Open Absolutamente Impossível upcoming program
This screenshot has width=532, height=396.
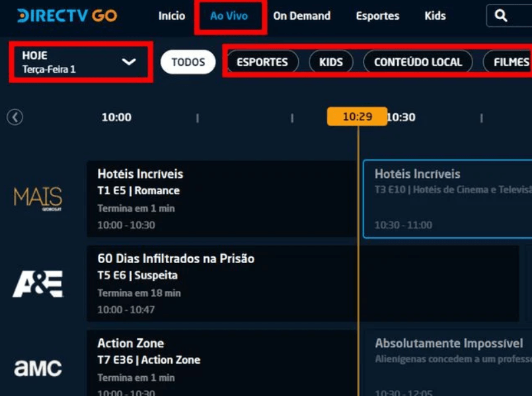(447, 363)
